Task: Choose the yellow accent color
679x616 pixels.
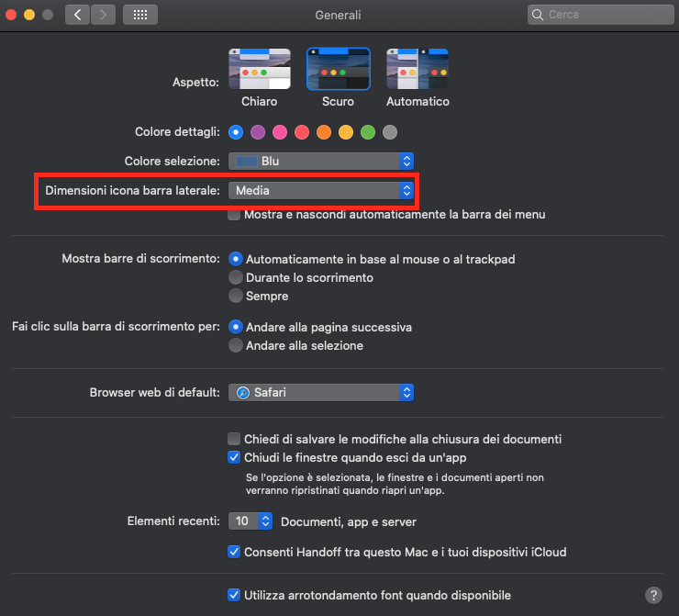Action: (346, 132)
